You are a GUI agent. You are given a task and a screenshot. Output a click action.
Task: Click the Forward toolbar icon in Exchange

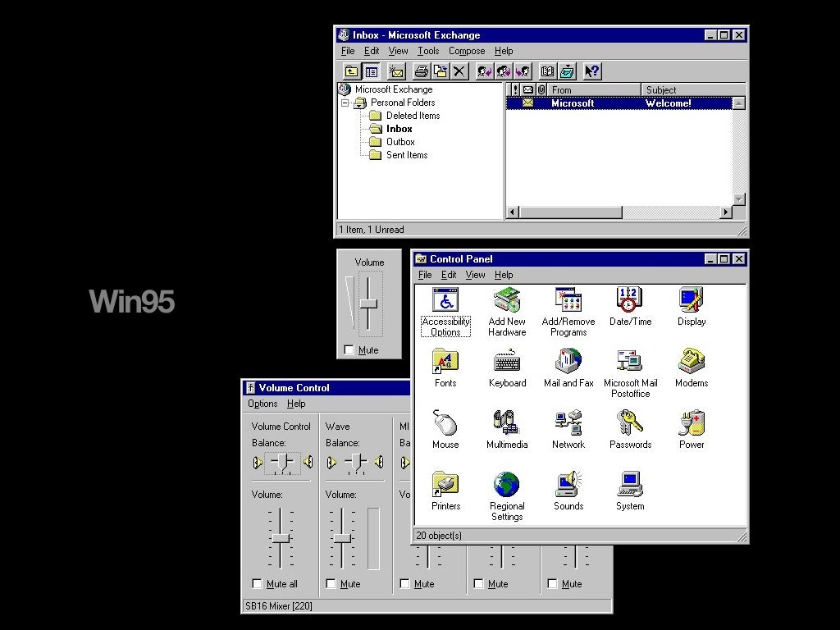523,71
